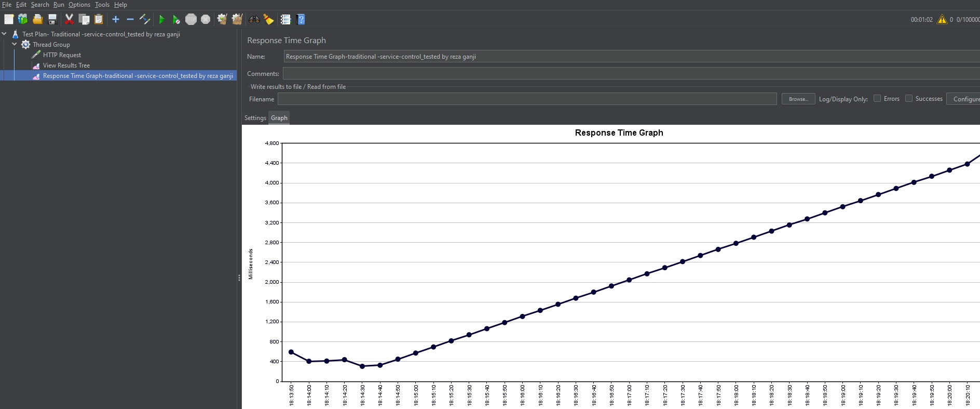
Task: Reset search with yellow broom icon
Action: (x=268, y=19)
